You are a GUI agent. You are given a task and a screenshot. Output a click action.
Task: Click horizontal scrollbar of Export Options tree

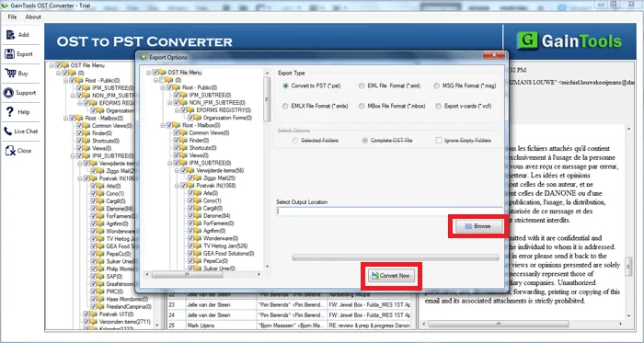(x=203, y=274)
